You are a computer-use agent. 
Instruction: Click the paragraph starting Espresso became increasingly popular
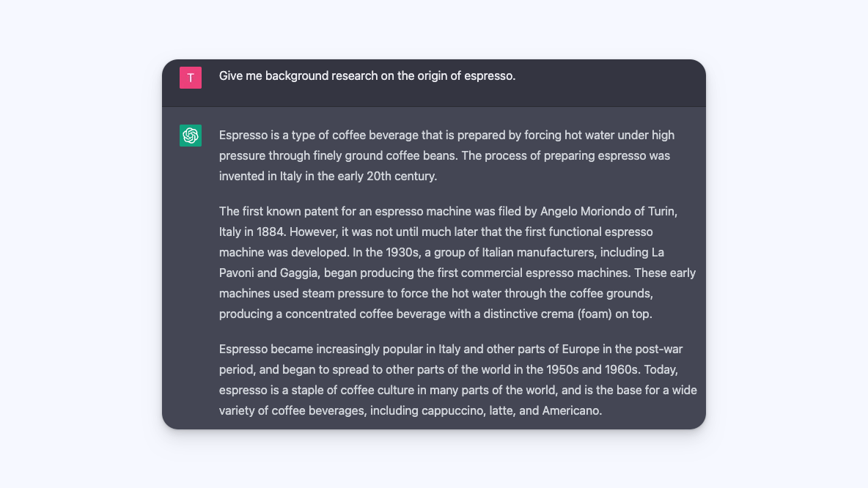click(457, 380)
